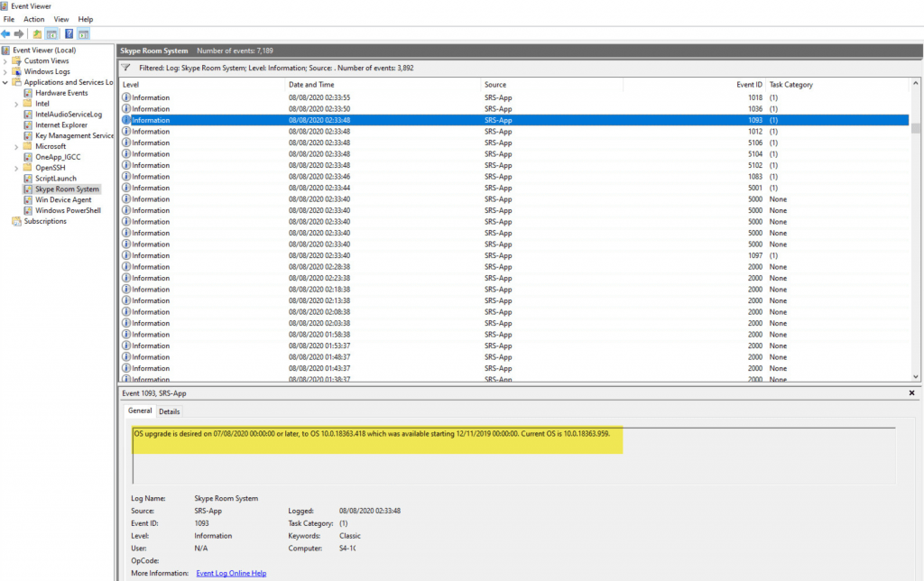This screenshot has width=924, height=581.
Task: Open Help using the question mark icon
Action: tap(69, 34)
